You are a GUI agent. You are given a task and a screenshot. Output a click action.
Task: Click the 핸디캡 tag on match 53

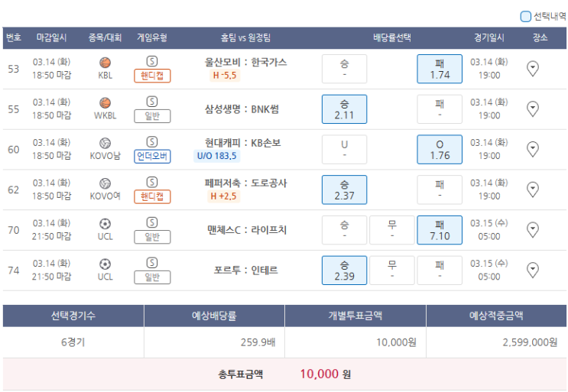coord(152,76)
